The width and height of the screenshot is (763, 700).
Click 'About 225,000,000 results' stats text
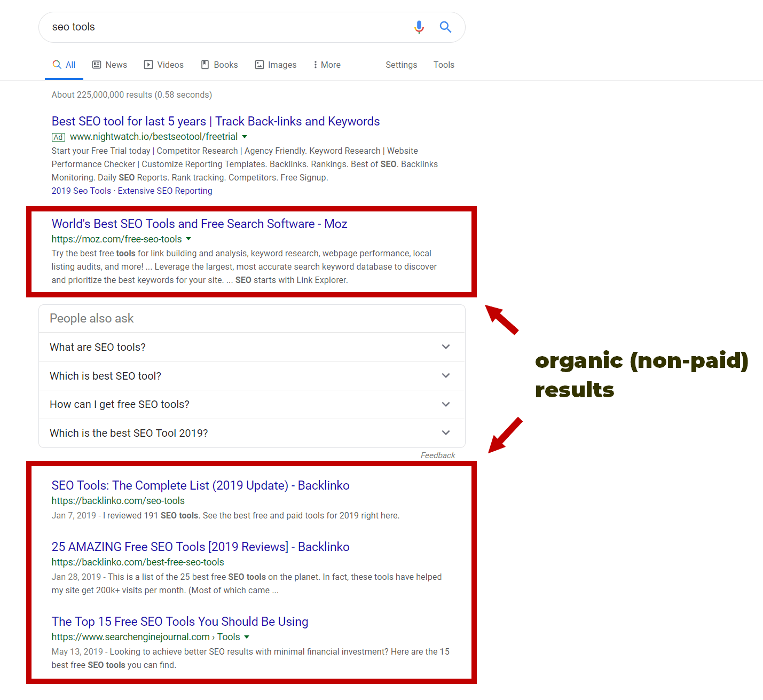coord(132,95)
